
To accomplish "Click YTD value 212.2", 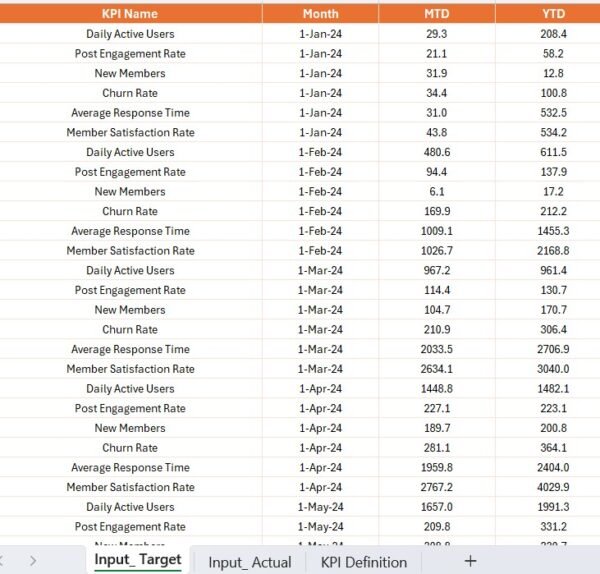I will click(553, 211).
